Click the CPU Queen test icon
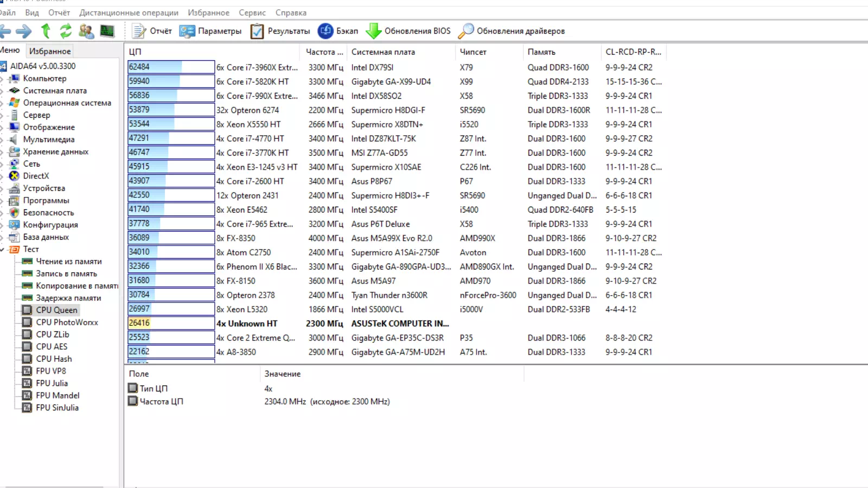The width and height of the screenshot is (868, 488). (x=27, y=310)
